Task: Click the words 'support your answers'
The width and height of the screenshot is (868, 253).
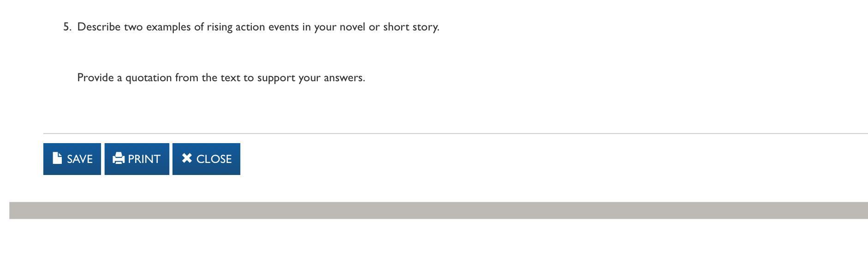Action: 311,78
